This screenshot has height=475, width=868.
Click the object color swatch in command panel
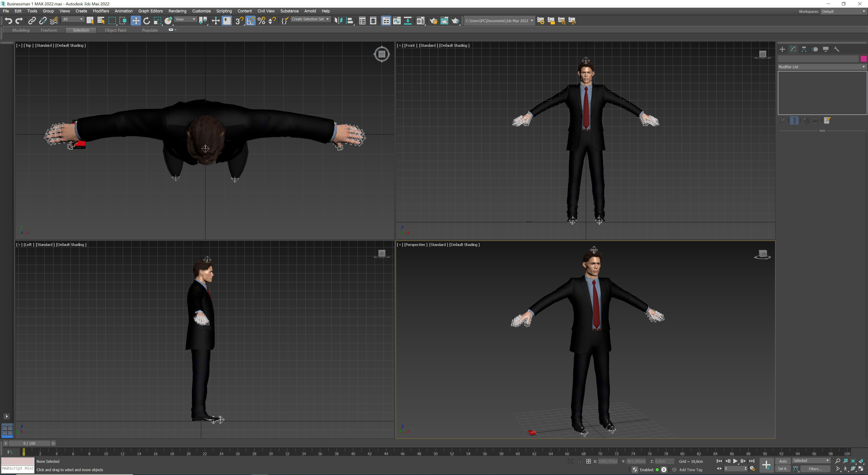pyautogui.click(x=863, y=59)
